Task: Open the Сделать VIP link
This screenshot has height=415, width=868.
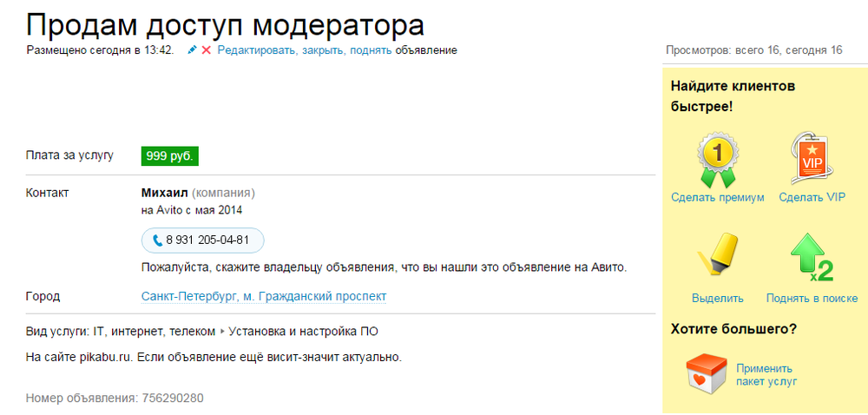Action: coord(812,198)
